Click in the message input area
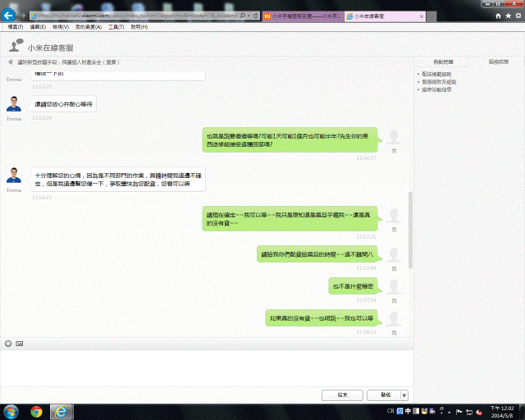The height and width of the screenshot is (420, 525). [207, 368]
